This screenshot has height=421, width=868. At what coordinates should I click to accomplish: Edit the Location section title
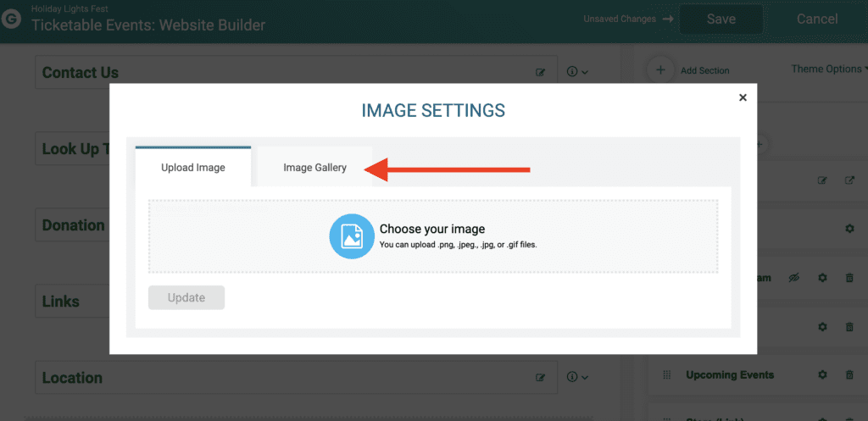(540, 378)
